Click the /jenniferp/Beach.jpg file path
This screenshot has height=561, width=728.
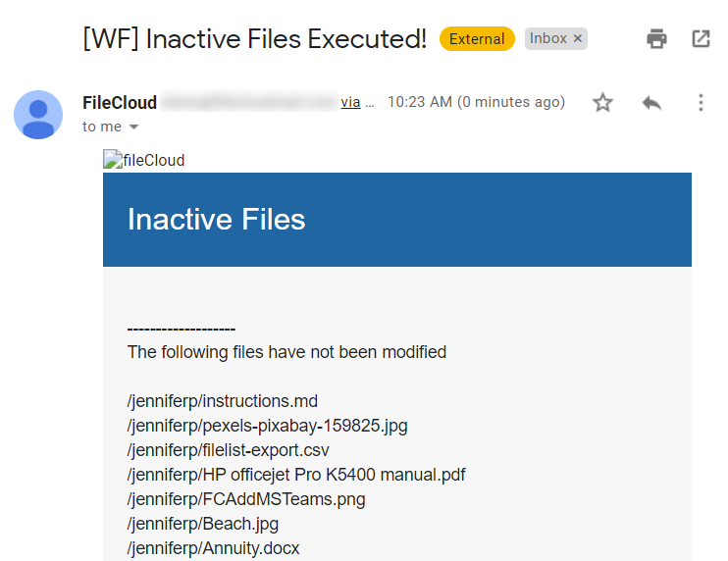tap(202, 524)
